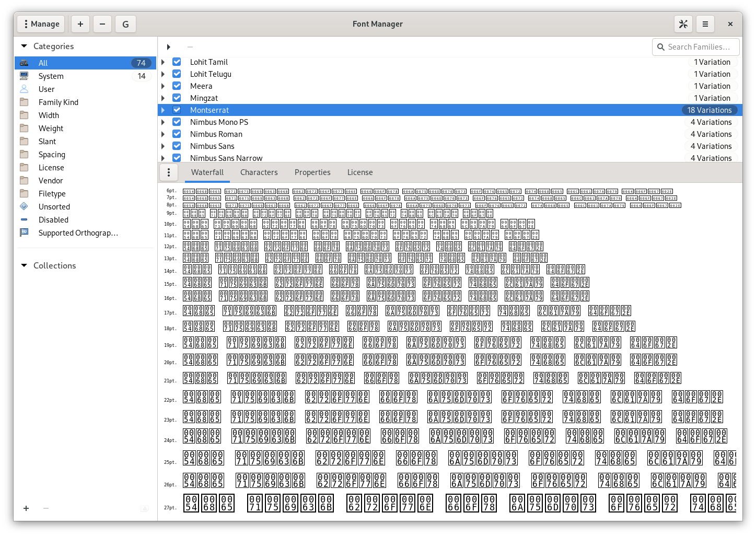Uncheck the Nimbus Sans Narrow checkbox
756x536 pixels.
click(x=177, y=158)
